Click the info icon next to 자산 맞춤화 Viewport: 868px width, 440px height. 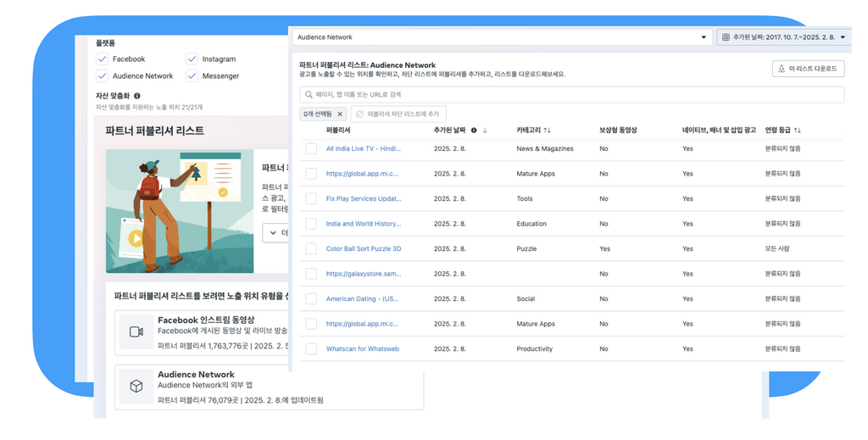[x=136, y=96]
